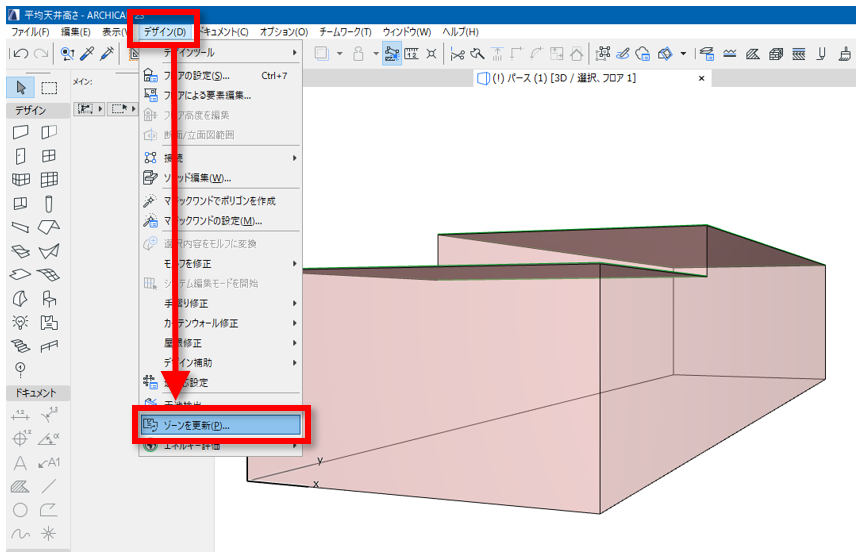Viewport: 866px width, 559px height.
Task: Select the Roof tool
Action: coord(49,227)
